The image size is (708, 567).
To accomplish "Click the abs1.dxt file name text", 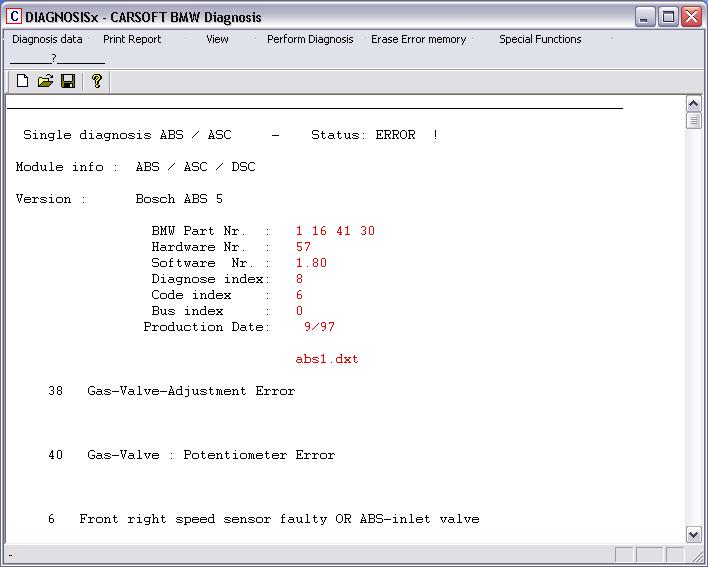I will [x=326, y=359].
